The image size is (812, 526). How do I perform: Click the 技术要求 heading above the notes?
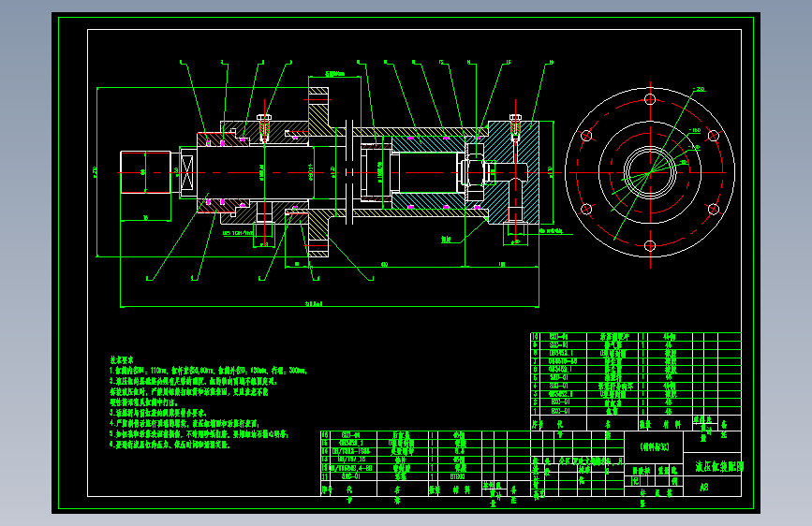click(122, 359)
